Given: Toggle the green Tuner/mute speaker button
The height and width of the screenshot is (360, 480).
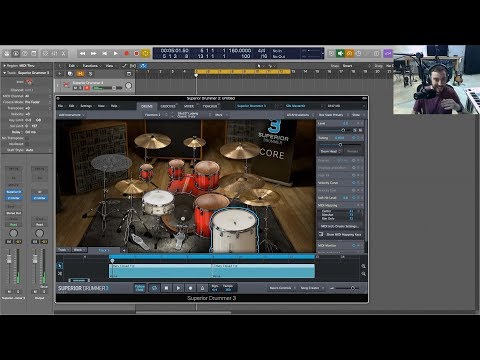Looking at the screenshot, I should coord(340,53).
